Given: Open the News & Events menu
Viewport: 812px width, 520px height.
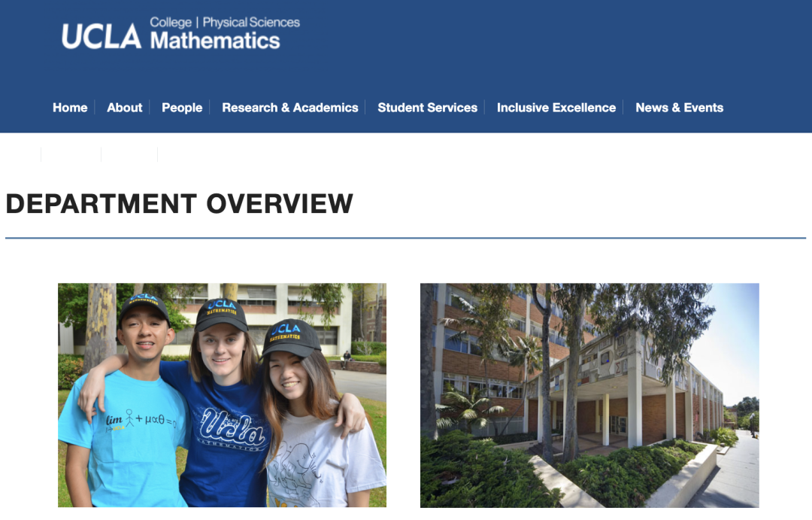Looking at the screenshot, I should point(679,108).
